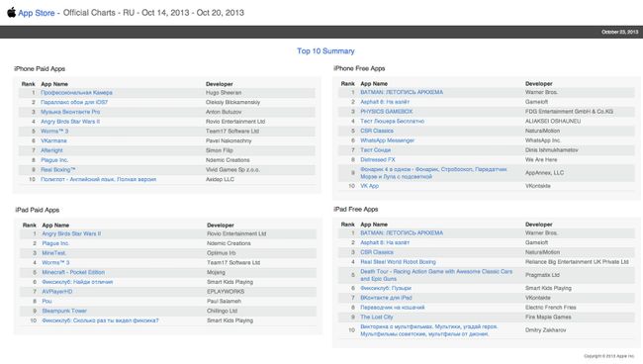Open Worms 3 in the iPad Paid Apps list
This screenshot has width=643, height=364.
(55, 263)
